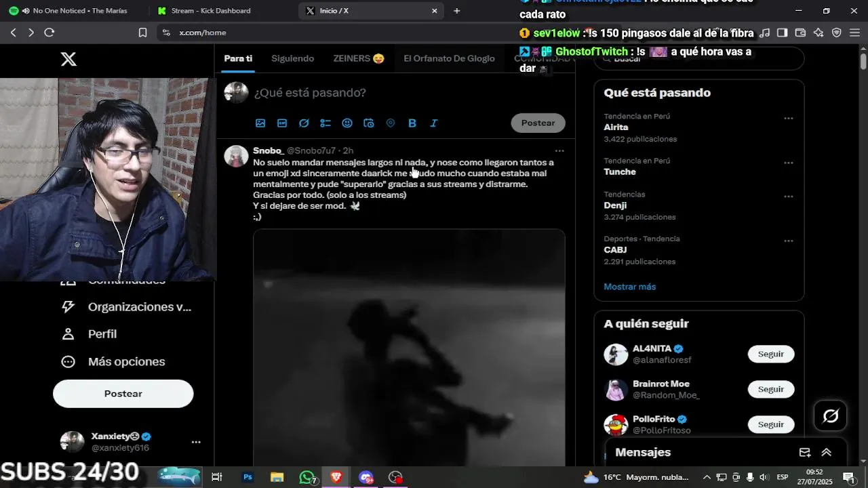
Task: Open options for the Airita trend
Action: click(x=789, y=118)
